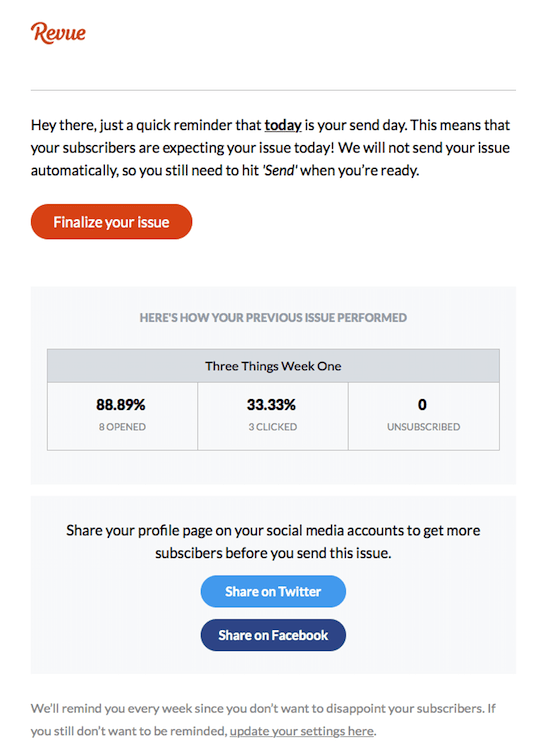Click the previous issue performed heading
Image resolution: width=550 pixels, height=750 pixels.
(x=273, y=318)
